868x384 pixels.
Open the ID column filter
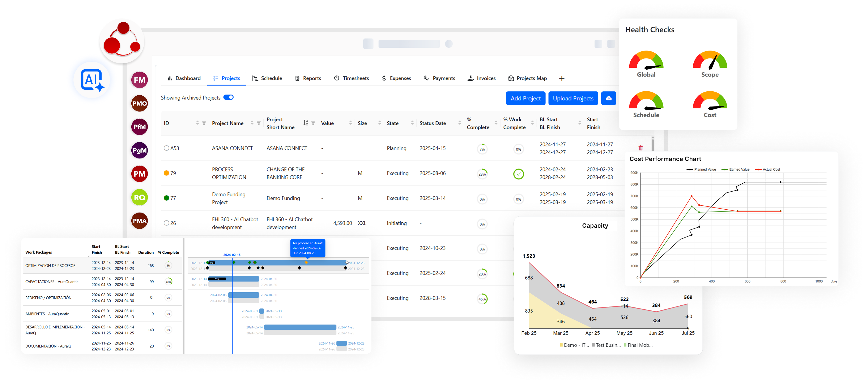[x=204, y=123]
